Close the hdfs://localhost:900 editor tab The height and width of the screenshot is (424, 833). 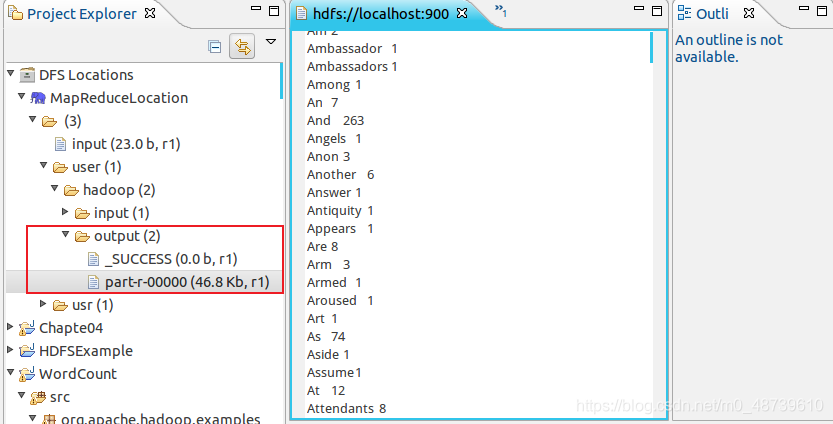click(x=462, y=13)
